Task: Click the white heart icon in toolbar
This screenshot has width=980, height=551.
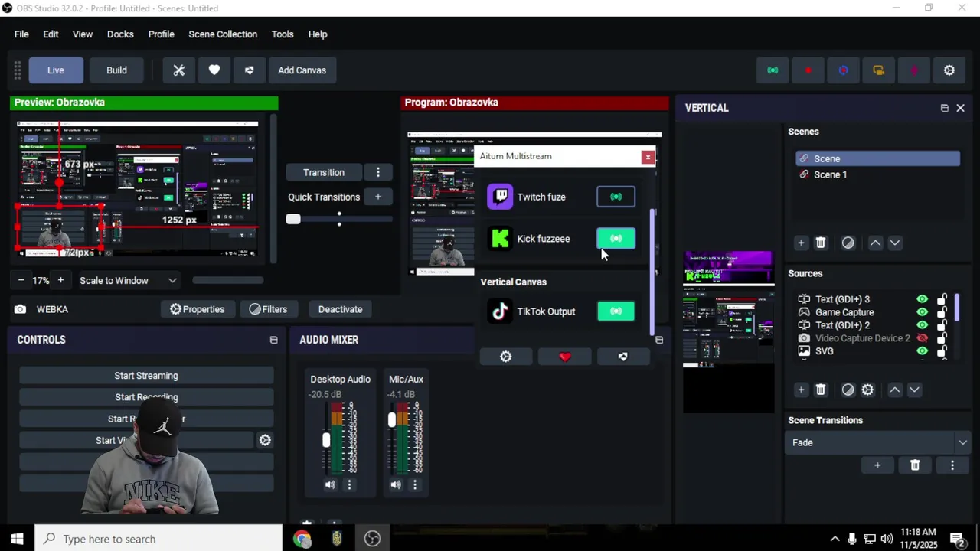Action: [x=214, y=70]
